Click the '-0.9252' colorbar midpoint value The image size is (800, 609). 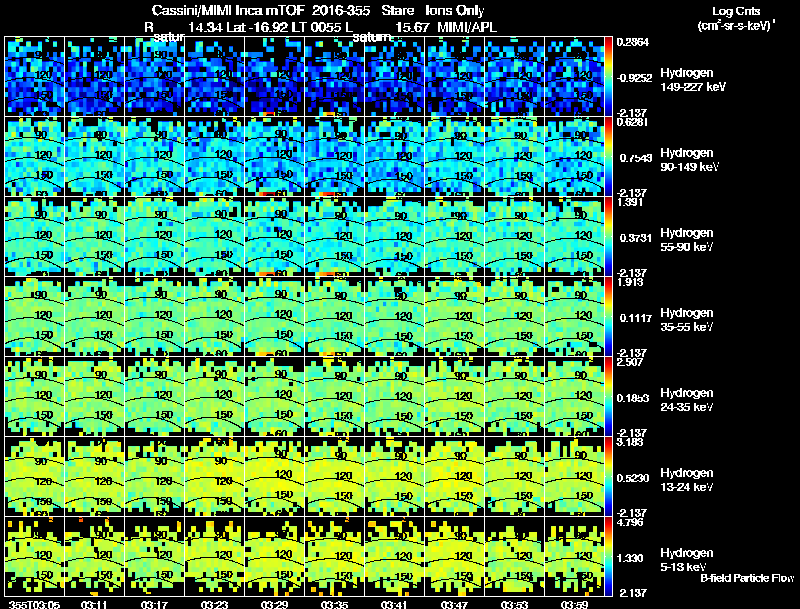634,78
